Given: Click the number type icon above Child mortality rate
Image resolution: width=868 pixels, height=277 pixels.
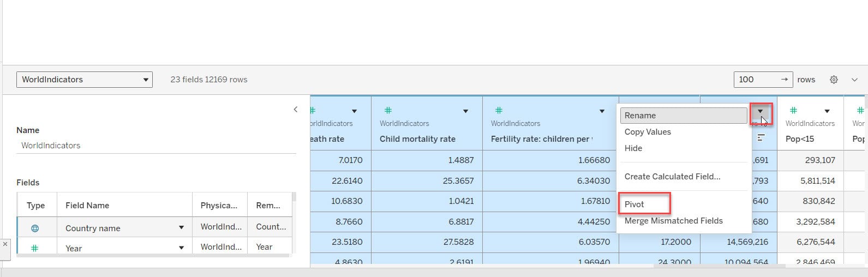Looking at the screenshot, I should [388, 111].
